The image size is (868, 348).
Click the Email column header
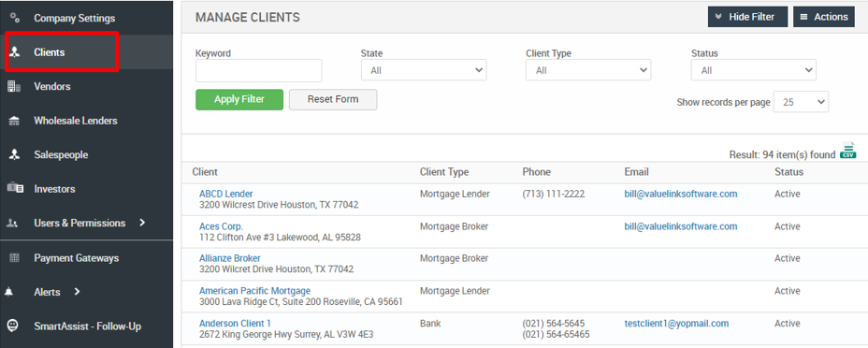coord(636,172)
